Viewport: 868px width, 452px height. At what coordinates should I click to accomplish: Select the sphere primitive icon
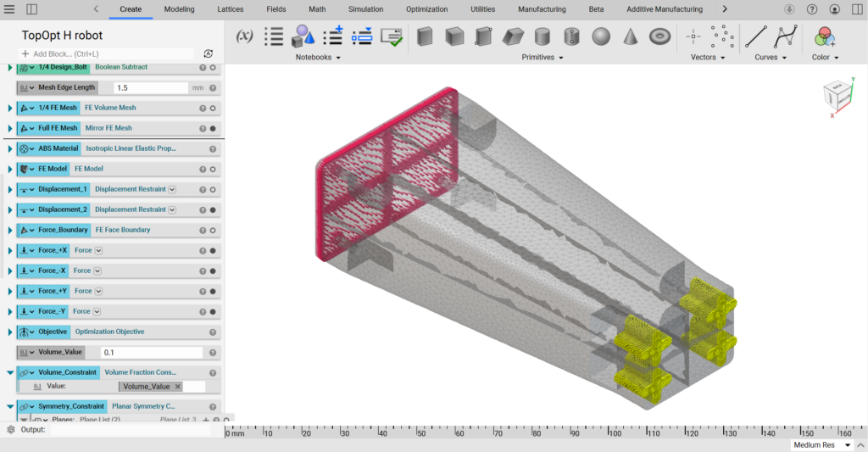[601, 36]
